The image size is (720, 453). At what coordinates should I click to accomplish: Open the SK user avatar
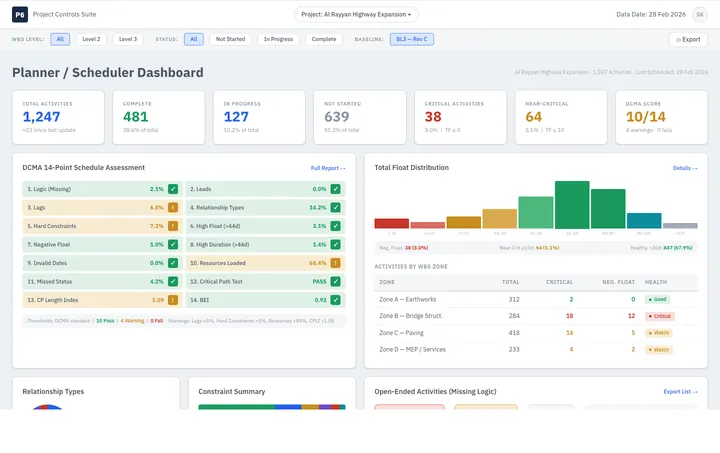[700, 15]
